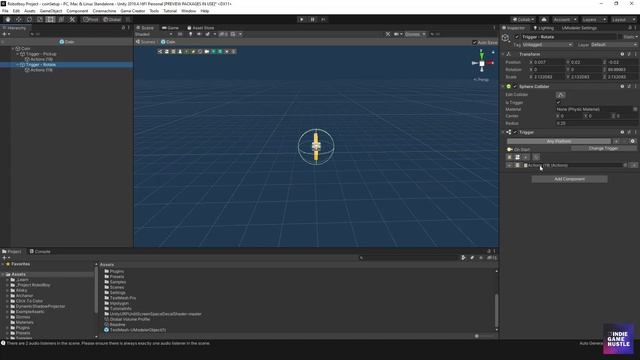Click the scene orientation gizmo
The width and height of the screenshot is (640, 360).
(482, 63)
